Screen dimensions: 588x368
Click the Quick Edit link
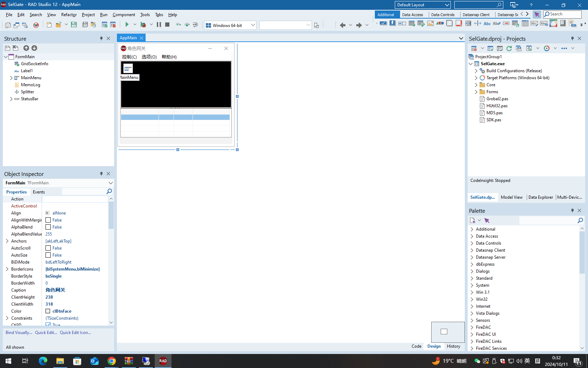(46, 333)
